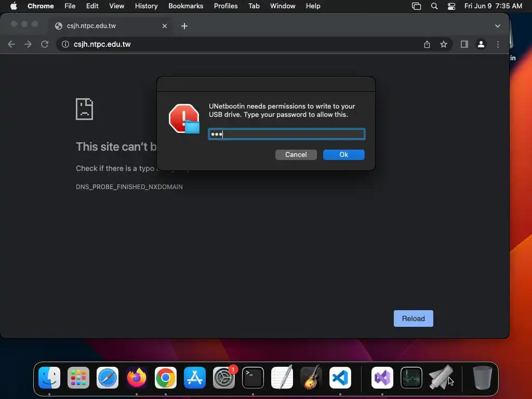This screenshot has height=399, width=532.
Task: Cancel the UNetbootin permission dialog
Action: (x=296, y=155)
